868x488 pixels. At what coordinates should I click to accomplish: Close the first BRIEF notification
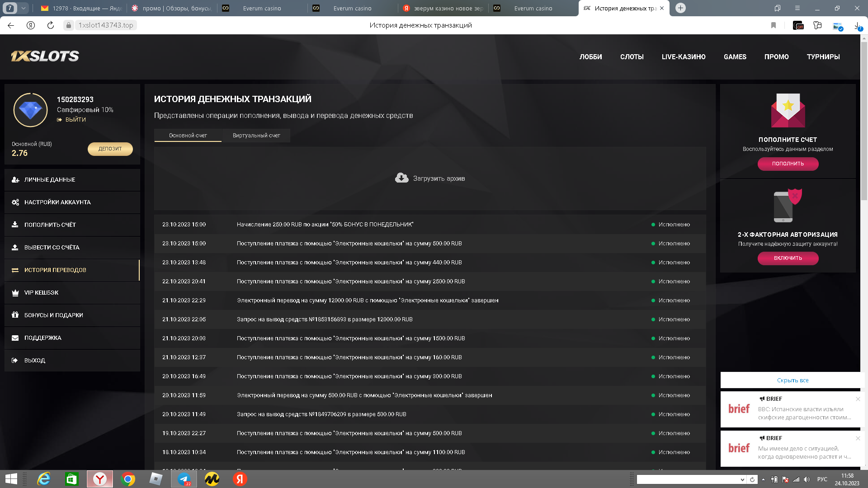pos(858,399)
